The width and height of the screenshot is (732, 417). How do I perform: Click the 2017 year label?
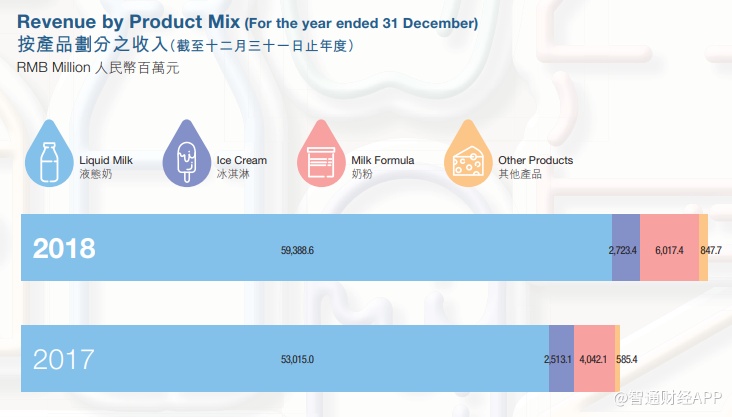[64, 358]
